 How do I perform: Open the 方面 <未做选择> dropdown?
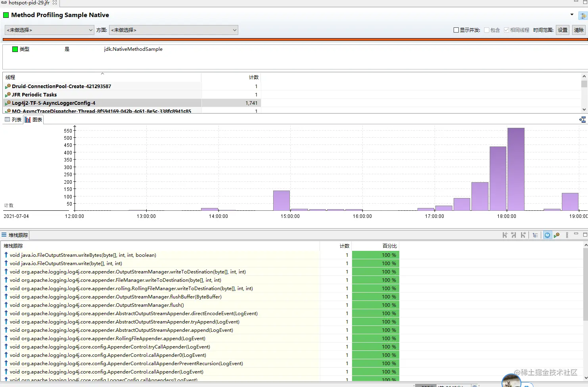pyautogui.click(x=174, y=30)
